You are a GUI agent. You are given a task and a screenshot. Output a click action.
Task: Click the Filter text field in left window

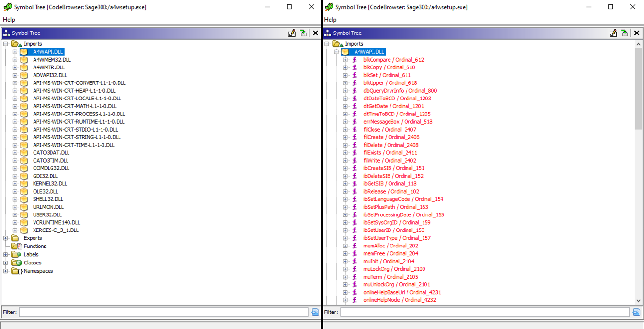(164, 312)
